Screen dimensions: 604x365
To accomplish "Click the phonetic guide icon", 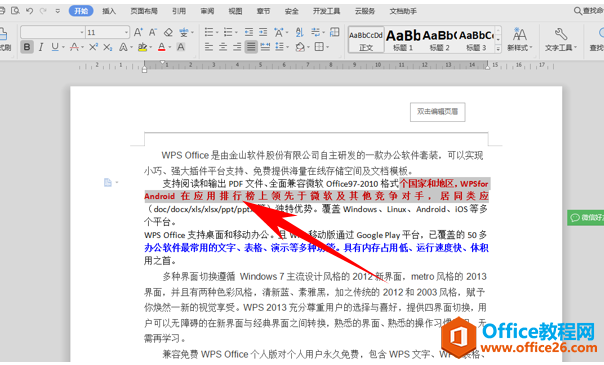I will (184, 32).
